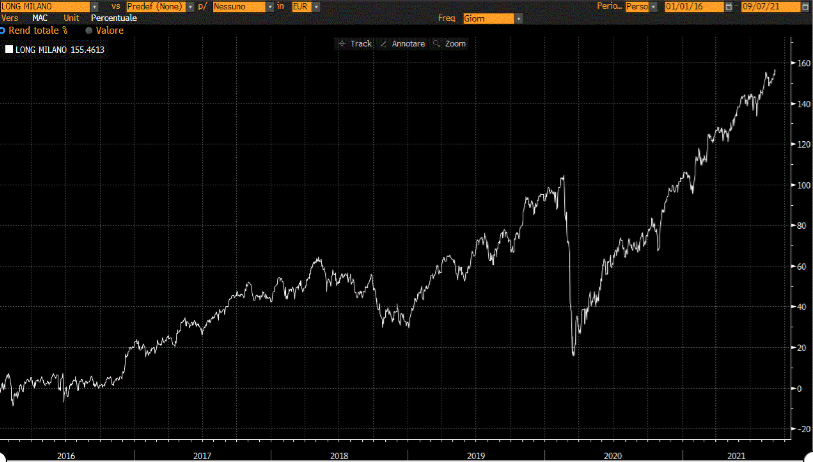Open the start date calendar picker
This screenshot has height=462, width=813.
(726, 6)
